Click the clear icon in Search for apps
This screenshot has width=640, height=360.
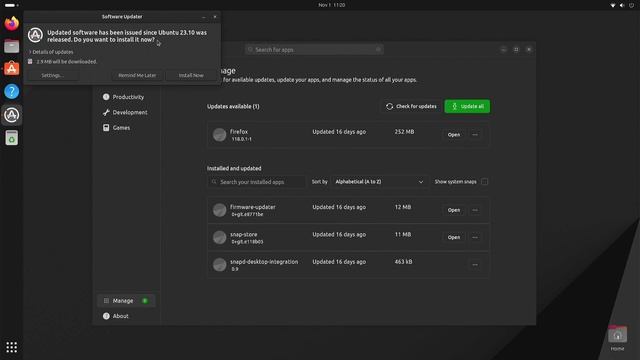point(378,49)
